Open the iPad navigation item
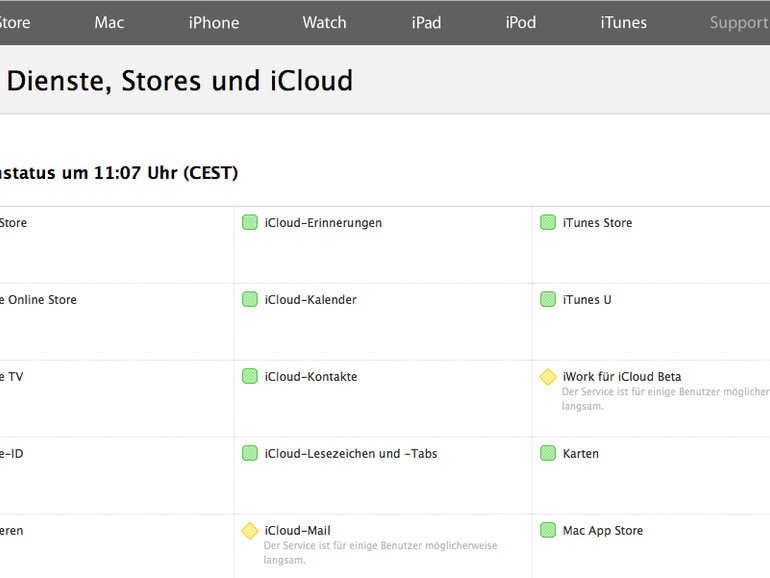770x578 pixels. (426, 23)
